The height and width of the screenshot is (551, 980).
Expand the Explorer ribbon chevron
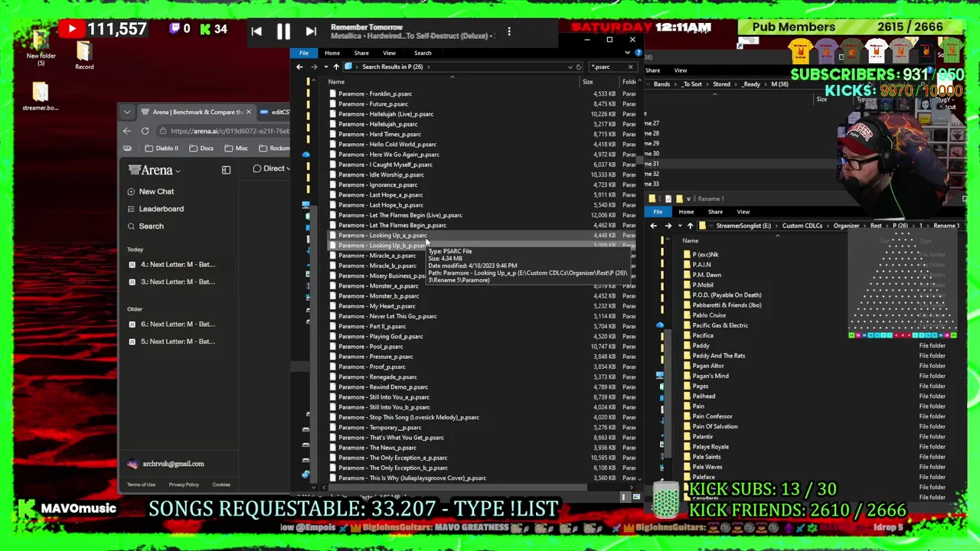627,53
